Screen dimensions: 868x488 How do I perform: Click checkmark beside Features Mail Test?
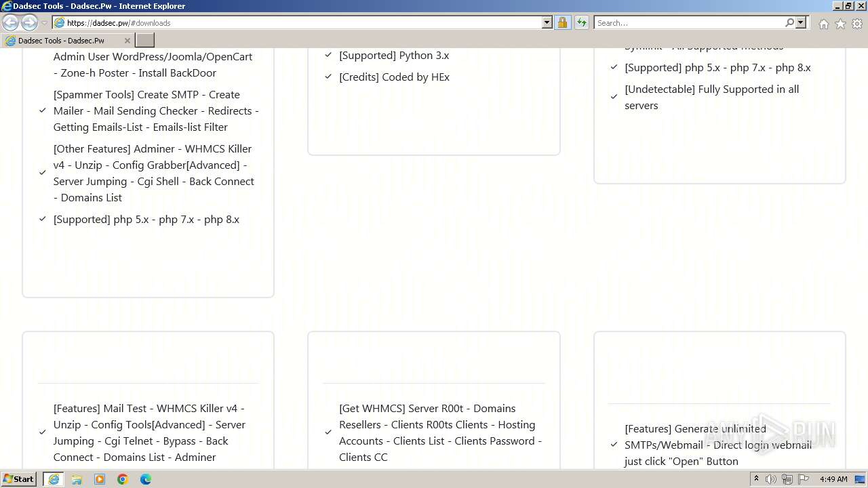click(43, 432)
